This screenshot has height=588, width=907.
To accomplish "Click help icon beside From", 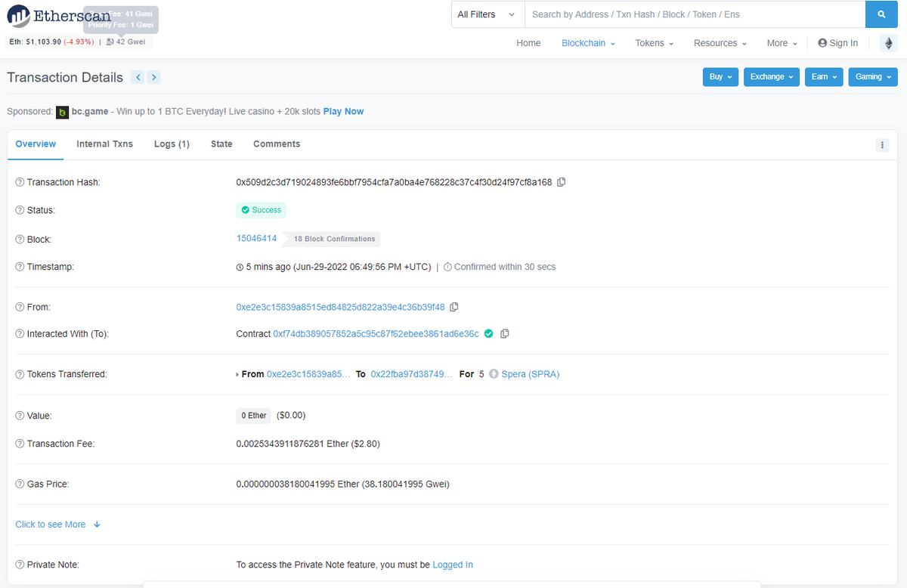I will 20,307.
